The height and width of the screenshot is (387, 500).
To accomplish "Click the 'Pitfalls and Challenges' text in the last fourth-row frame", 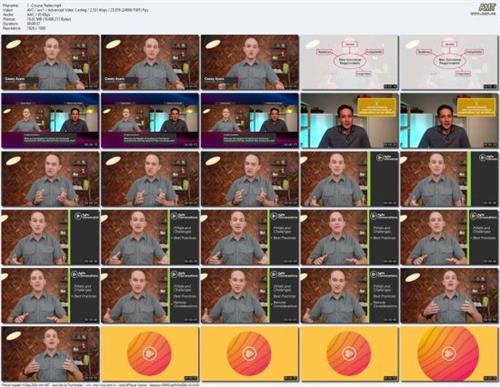I will pyautogui.click(x=482, y=230).
